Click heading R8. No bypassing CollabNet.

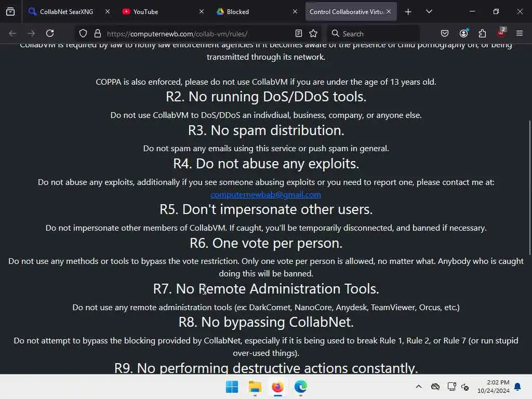pyautogui.click(x=266, y=322)
